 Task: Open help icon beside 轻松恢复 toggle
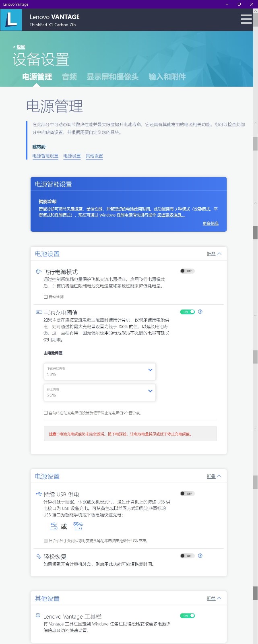(x=200, y=556)
